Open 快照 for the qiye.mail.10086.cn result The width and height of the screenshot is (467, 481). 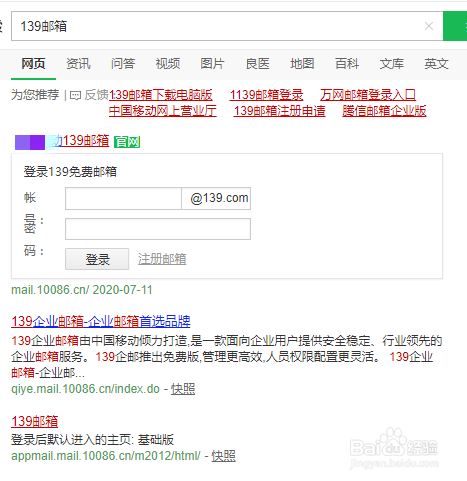(183, 389)
